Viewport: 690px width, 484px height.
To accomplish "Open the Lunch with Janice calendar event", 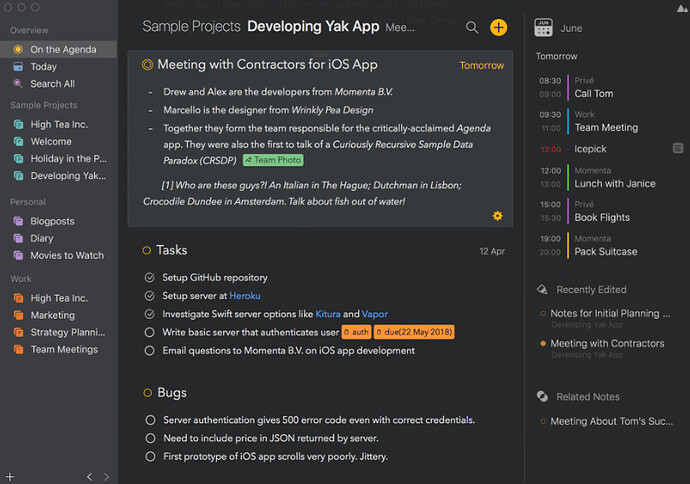I will pos(614,184).
